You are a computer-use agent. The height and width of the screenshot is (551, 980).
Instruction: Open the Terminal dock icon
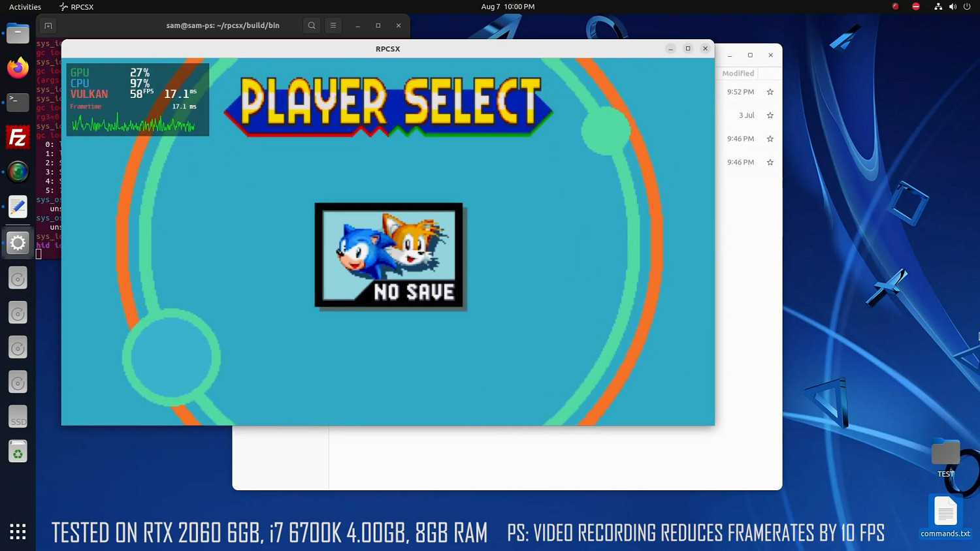(18, 102)
